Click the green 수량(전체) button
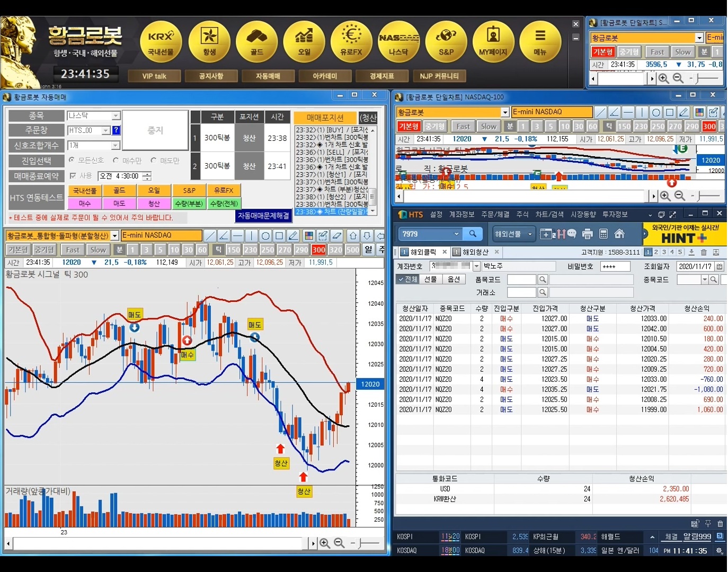This screenshot has width=728, height=572. click(x=224, y=203)
